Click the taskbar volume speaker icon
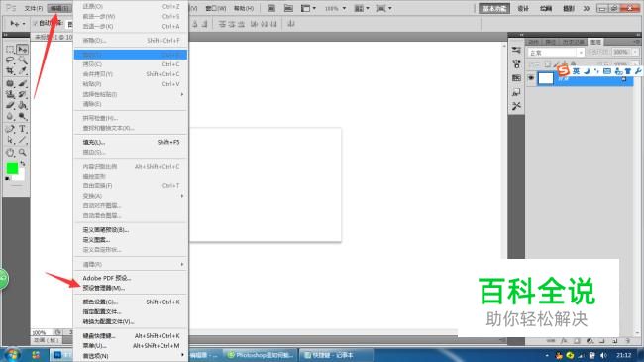Screen dimensions: 644x362 point(603,355)
